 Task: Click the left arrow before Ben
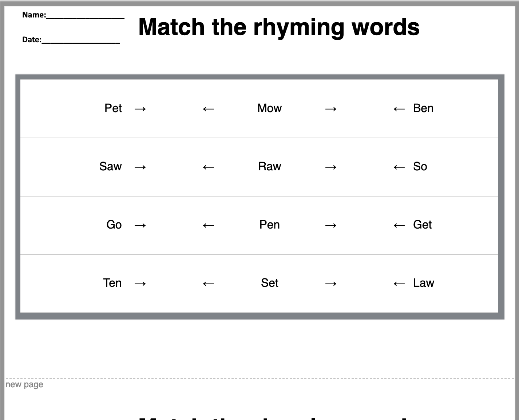399,109
